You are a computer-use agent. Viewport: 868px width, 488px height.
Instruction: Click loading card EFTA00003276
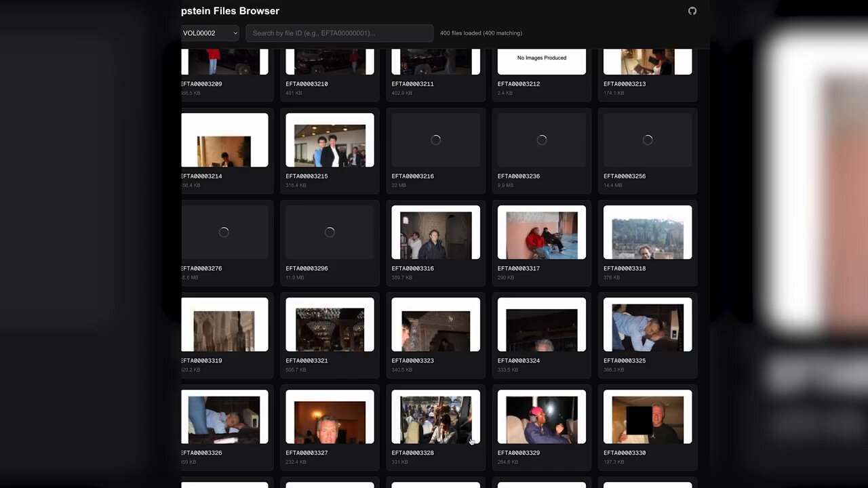224,232
